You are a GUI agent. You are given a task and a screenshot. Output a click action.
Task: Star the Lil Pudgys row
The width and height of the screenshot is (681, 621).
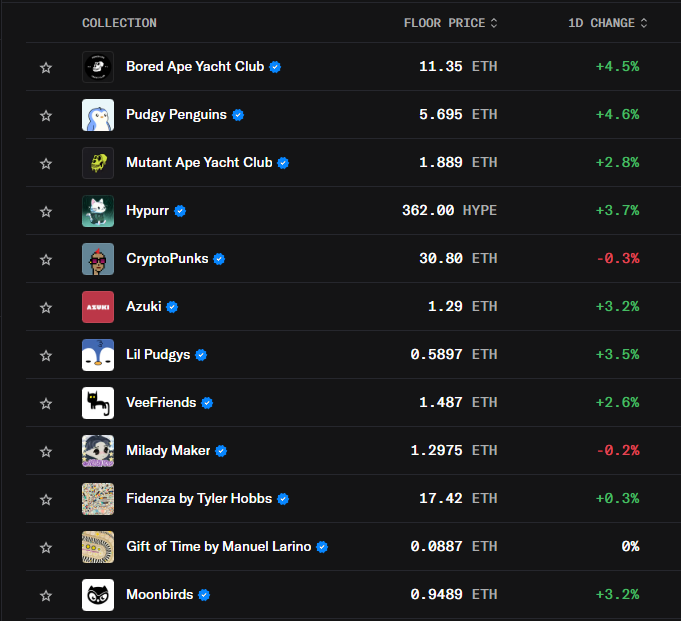pyautogui.click(x=46, y=356)
